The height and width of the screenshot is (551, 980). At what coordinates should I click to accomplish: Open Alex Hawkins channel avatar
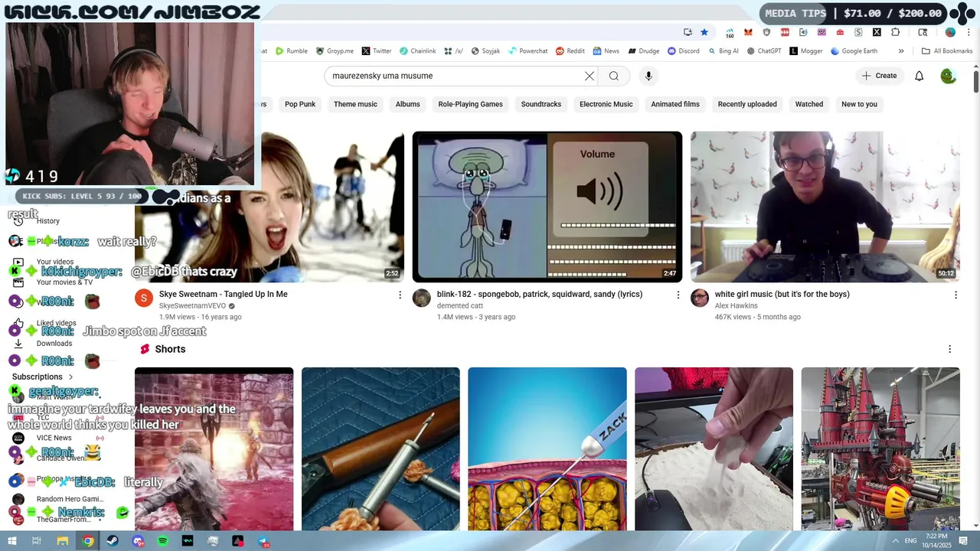point(700,298)
